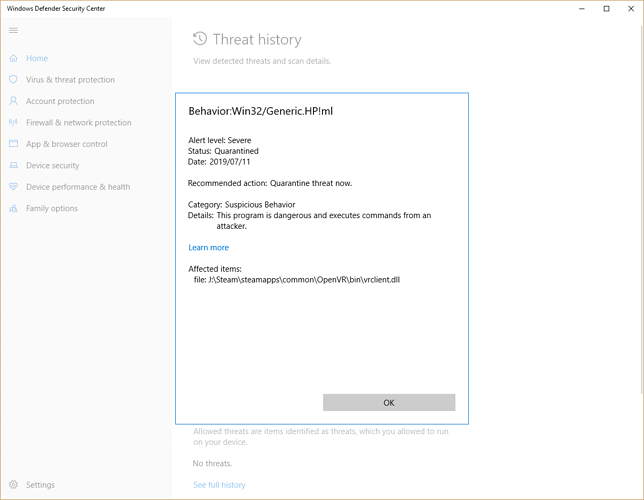The image size is (644, 500).
Task: Open Device security section
Action: click(x=53, y=165)
